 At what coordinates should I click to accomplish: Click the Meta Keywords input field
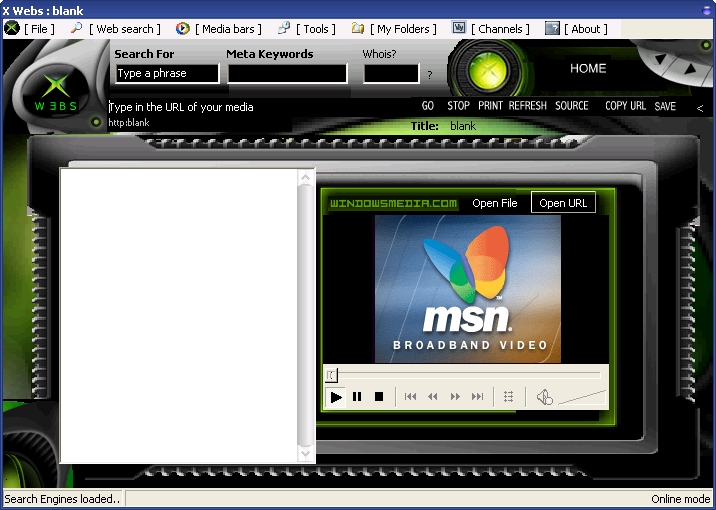tap(287, 74)
